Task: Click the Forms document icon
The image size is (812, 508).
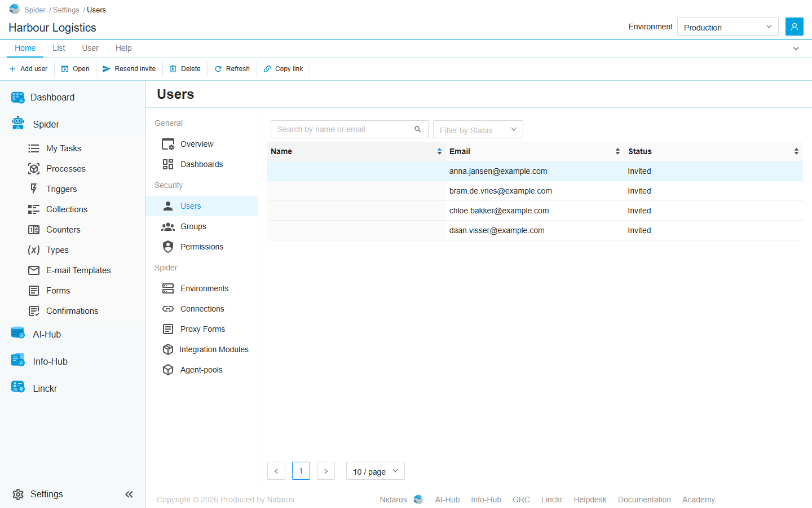Action: click(34, 291)
